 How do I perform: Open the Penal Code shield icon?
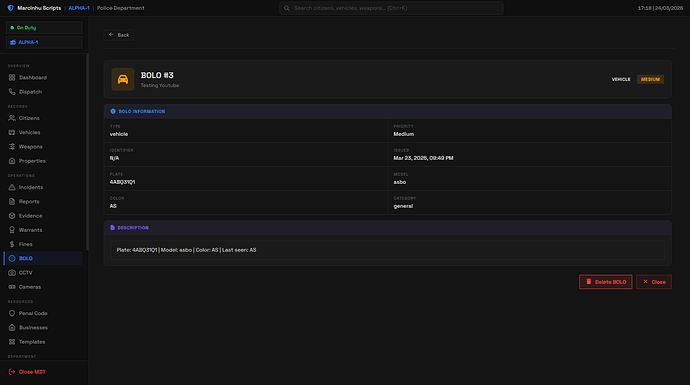12,313
